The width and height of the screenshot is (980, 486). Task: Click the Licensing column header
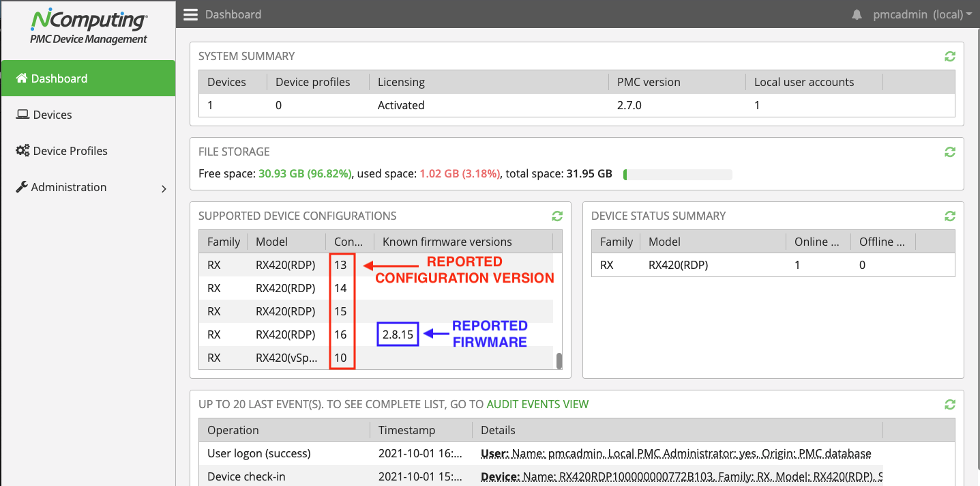pyautogui.click(x=488, y=82)
